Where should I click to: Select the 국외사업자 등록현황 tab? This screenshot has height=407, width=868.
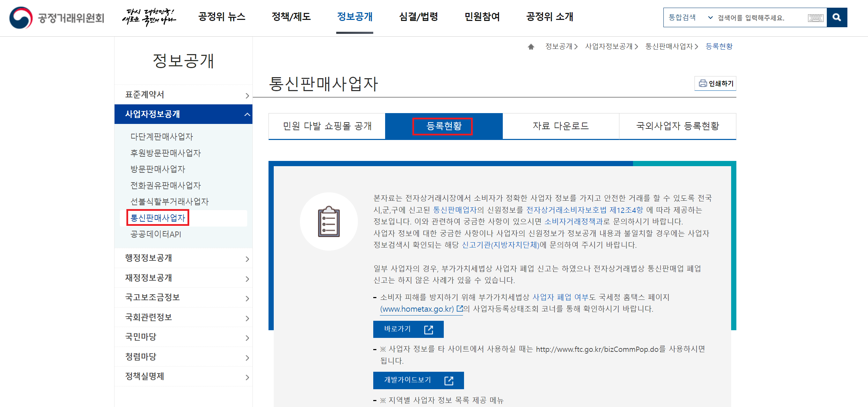tap(677, 126)
